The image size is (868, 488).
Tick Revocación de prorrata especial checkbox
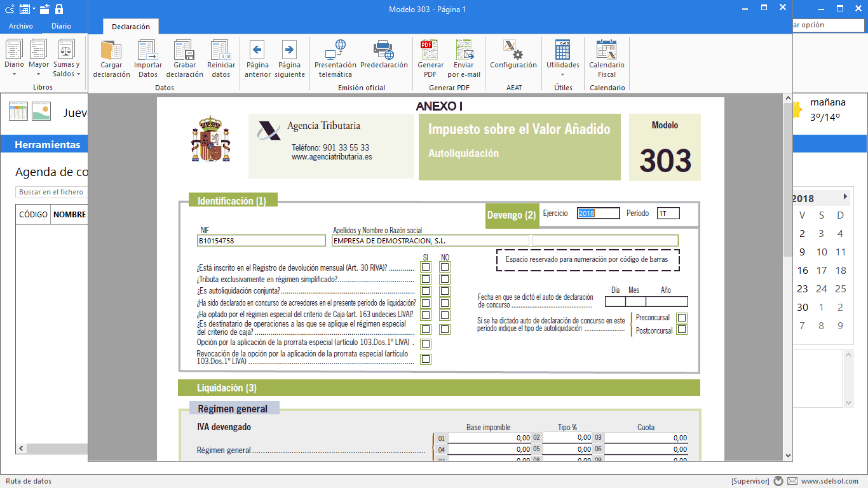click(426, 359)
